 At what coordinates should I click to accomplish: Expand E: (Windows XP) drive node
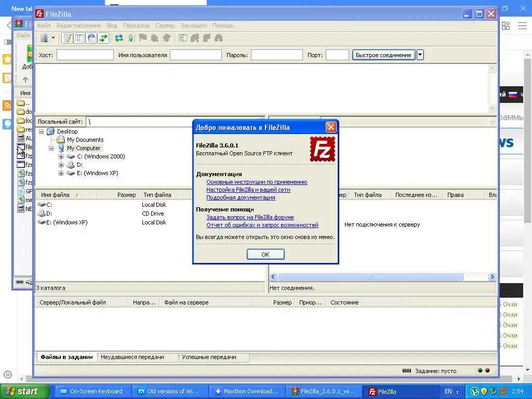tap(61, 174)
